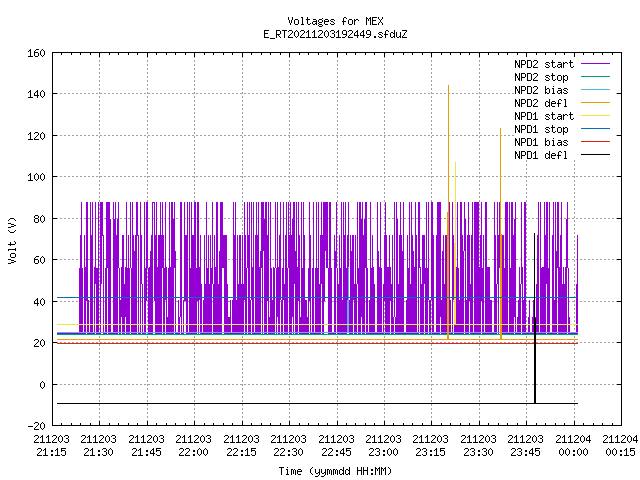
Task: Click the blue NPD1 stop legend line
Action: click(595, 129)
